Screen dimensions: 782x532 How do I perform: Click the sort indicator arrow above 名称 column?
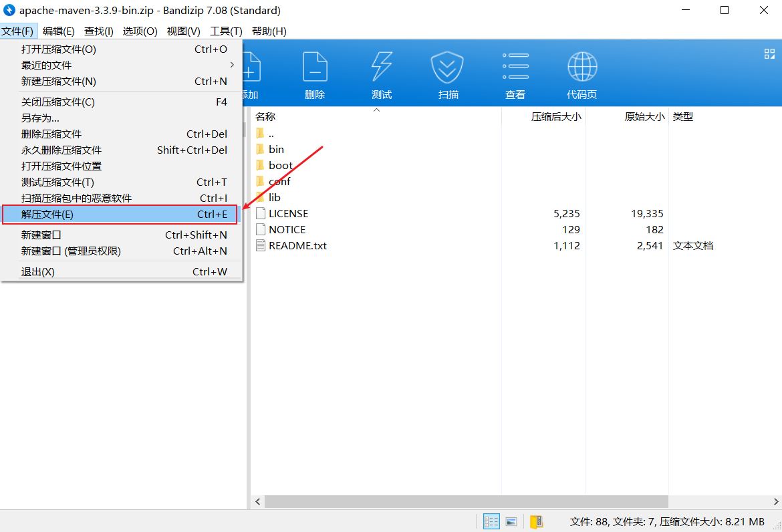[x=376, y=110]
